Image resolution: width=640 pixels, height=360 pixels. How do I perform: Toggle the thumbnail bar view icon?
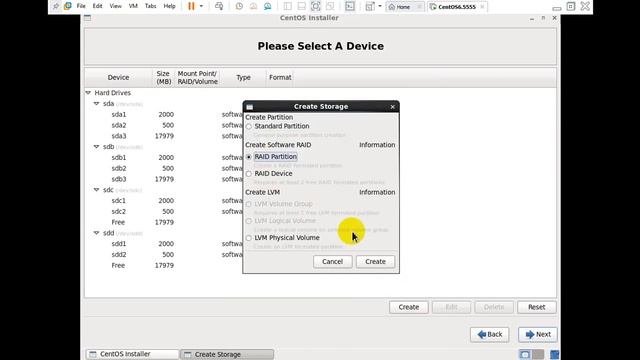[x=302, y=6]
